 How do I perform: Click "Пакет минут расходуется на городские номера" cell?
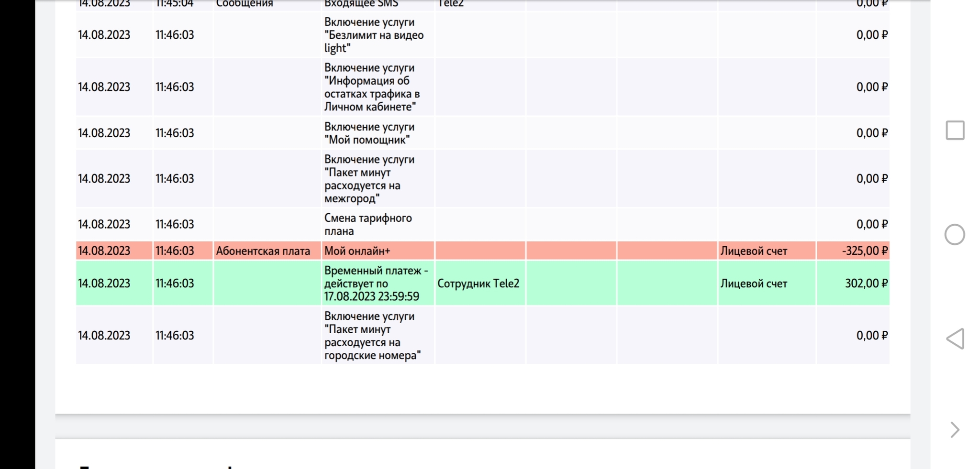pos(378,335)
